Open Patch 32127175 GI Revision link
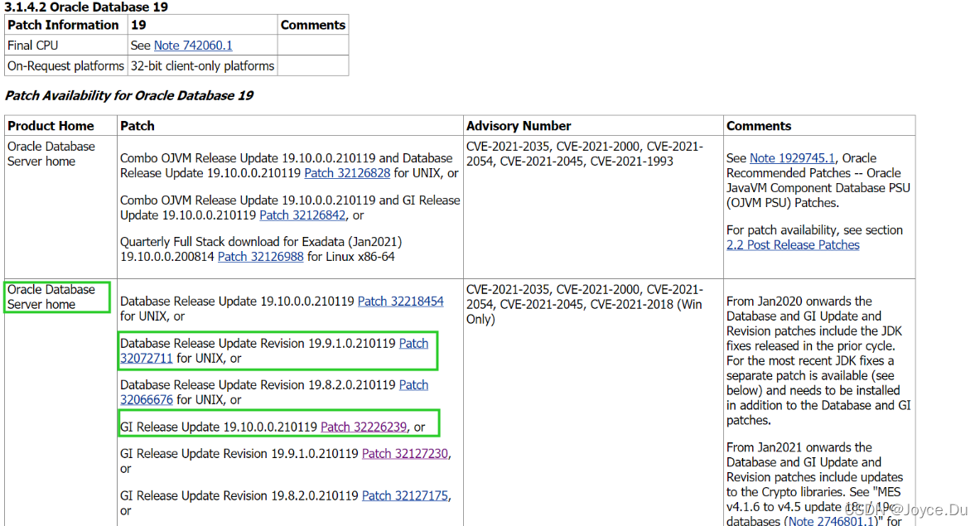 (405, 495)
